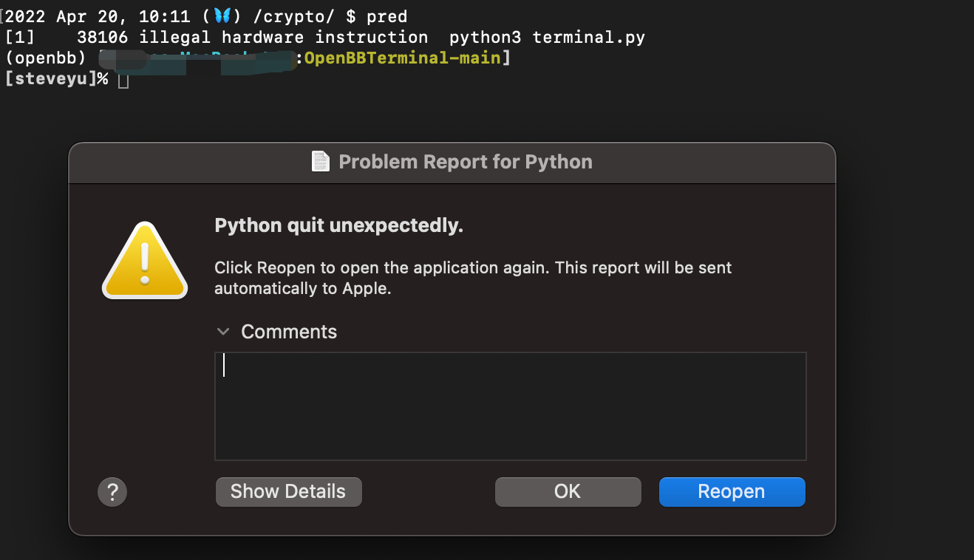Viewport: 974px width, 560px height.
Task: Click the crash report page icon beside the title
Action: 320,161
